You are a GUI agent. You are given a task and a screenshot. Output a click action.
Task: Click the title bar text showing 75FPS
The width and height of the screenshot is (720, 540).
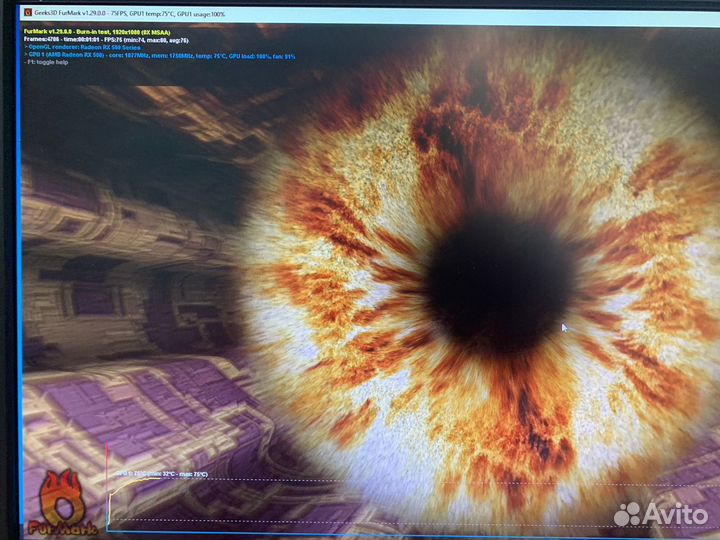point(129,14)
